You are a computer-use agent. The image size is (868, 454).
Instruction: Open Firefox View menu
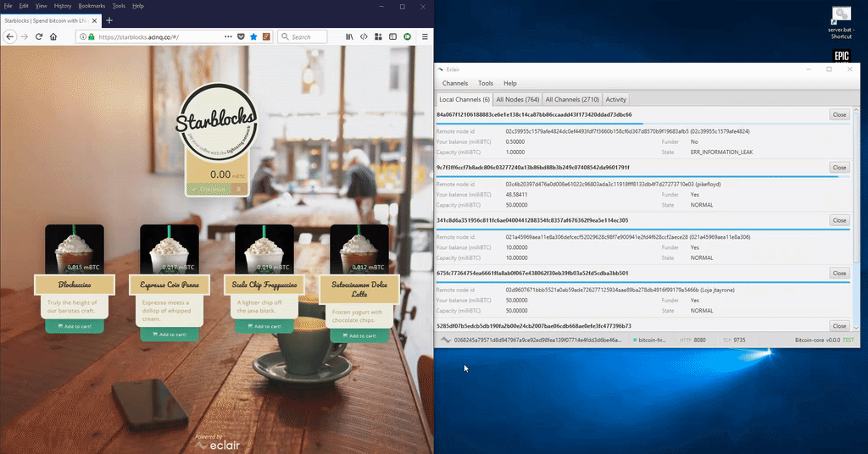pyautogui.click(x=41, y=6)
